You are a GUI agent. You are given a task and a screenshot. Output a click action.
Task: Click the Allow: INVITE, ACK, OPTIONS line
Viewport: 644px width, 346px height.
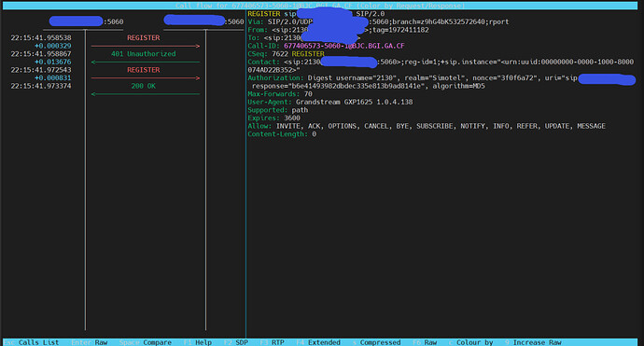pyautogui.click(x=427, y=126)
